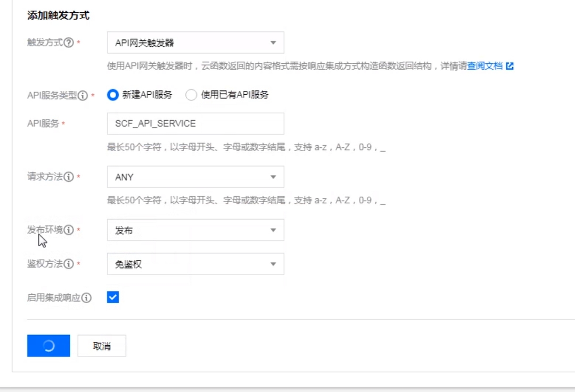
Task: Click info icon beside API服务类型 label
Action: (x=83, y=95)
